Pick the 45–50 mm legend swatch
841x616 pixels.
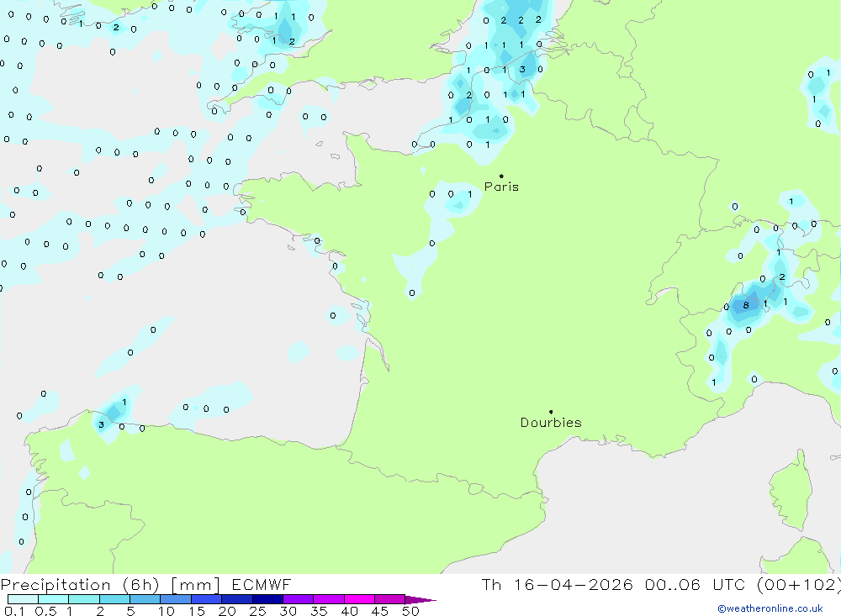point(390,599)
